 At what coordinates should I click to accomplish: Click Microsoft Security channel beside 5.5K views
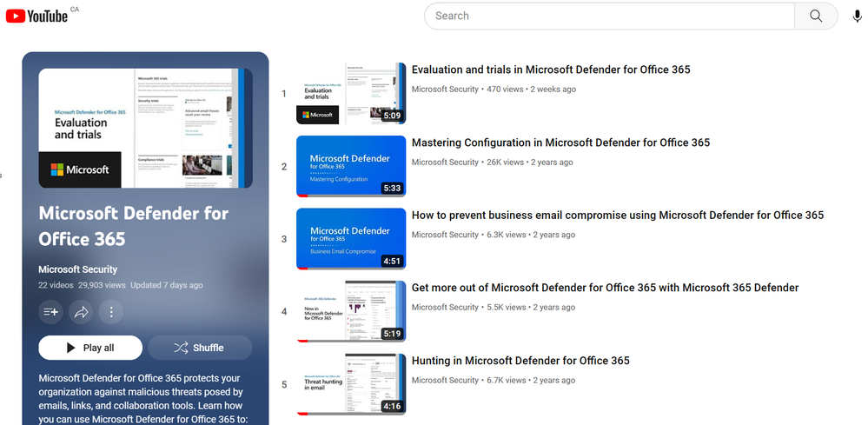pos(445,307)
